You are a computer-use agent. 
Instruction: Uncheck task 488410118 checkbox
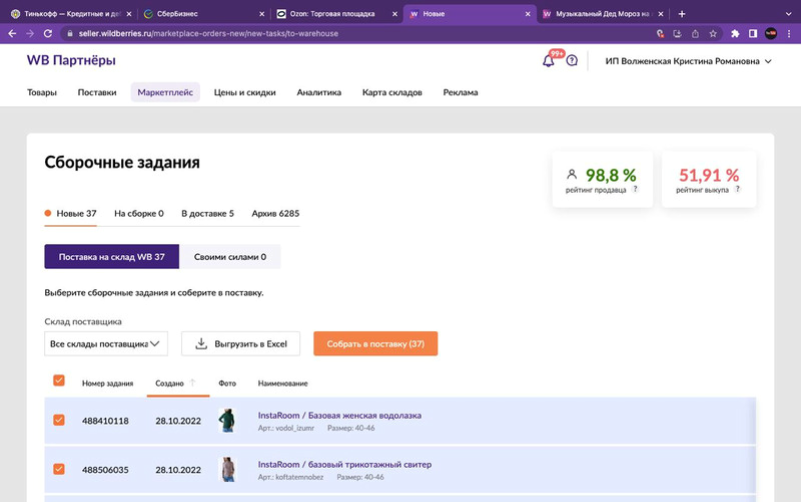[59, 420]
